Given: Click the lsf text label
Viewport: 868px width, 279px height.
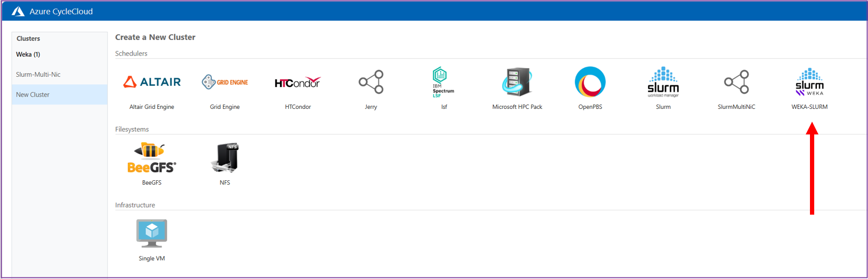Looking at the screenshot, I should [x=444, y=107].
